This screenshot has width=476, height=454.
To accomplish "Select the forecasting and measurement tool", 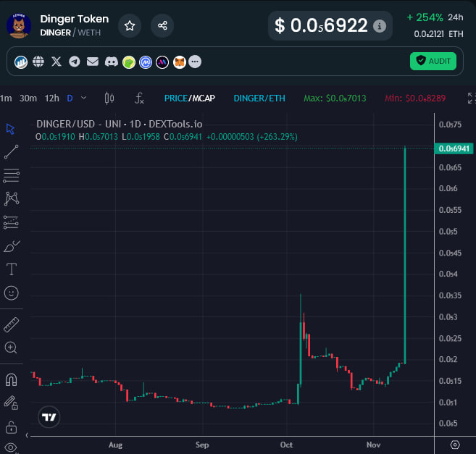I will pyautogui.click(x=12, y=222).
